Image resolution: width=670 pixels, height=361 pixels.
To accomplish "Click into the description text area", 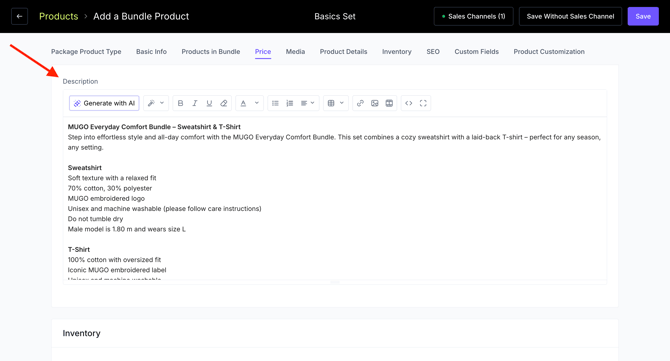I will click(335, 198).
